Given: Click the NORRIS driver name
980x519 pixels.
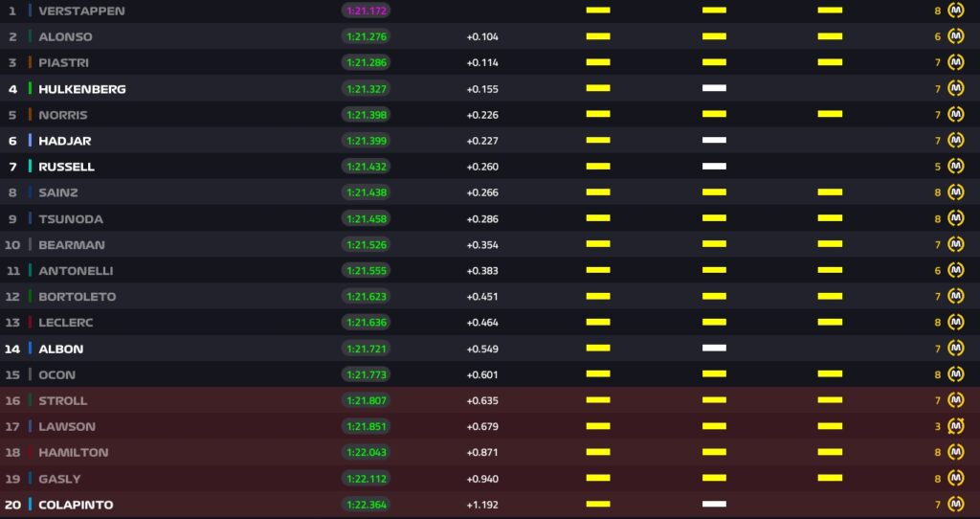Looking at the screenshot, I should tap(62, 115).
